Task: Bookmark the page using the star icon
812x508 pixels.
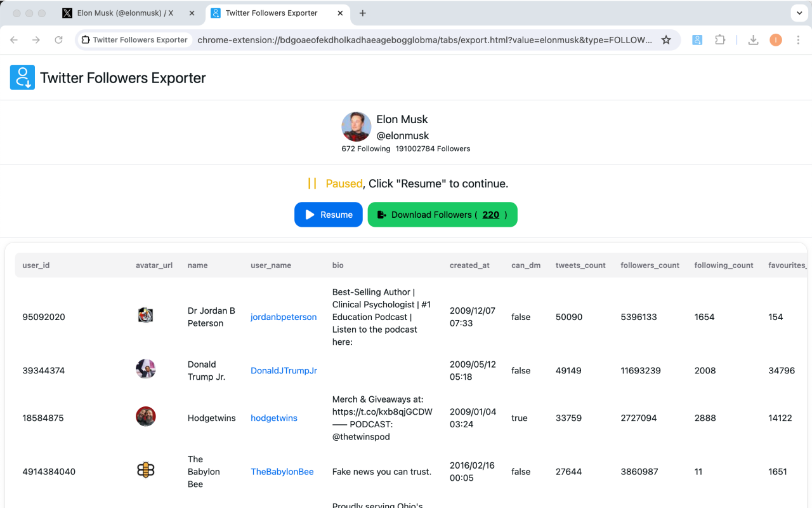Action: [x=666, y=39]
